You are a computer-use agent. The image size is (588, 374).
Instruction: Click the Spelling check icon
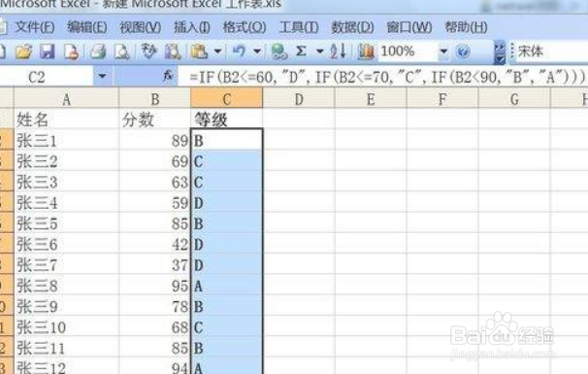(x=148, y=51)
